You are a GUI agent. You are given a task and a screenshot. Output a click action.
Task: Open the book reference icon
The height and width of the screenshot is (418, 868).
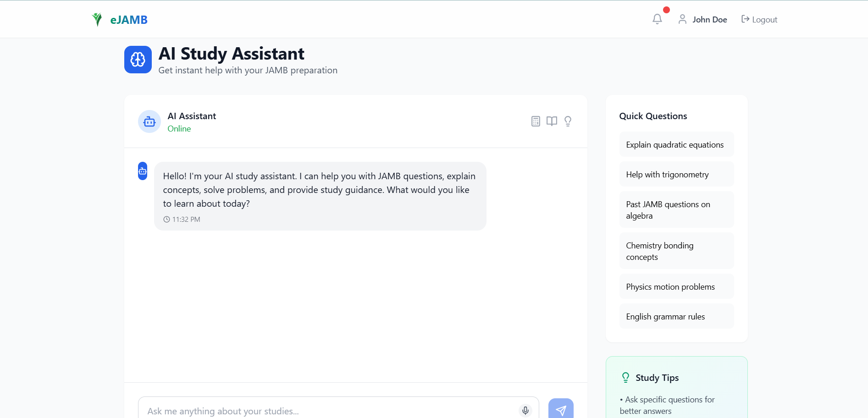[552, 121]
